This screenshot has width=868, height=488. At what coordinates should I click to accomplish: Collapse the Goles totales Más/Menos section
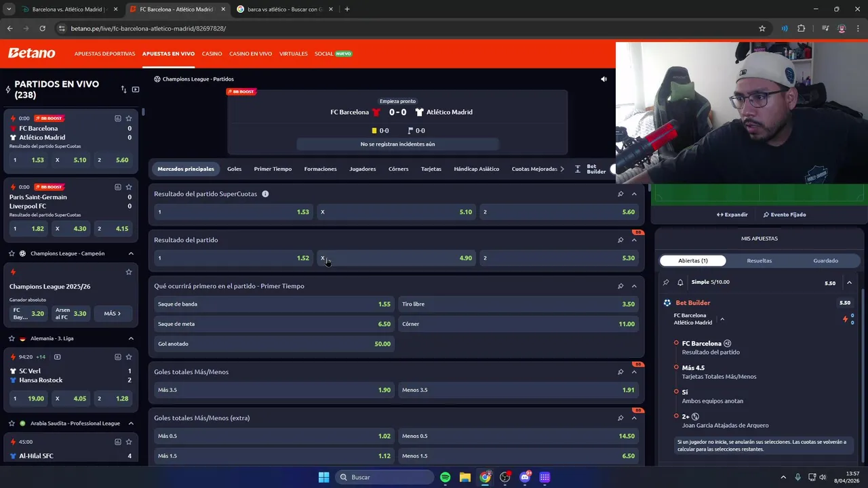coord(634,372)
